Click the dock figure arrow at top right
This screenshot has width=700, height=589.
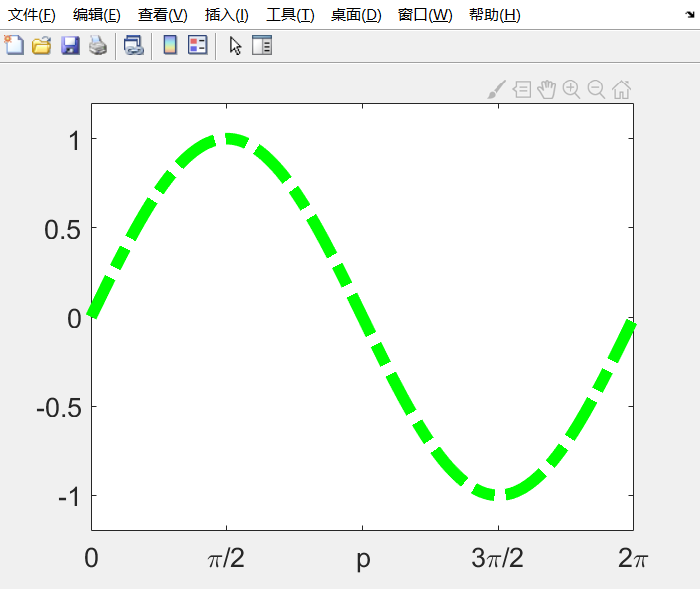pyautogui.click(x=690, y=15)
